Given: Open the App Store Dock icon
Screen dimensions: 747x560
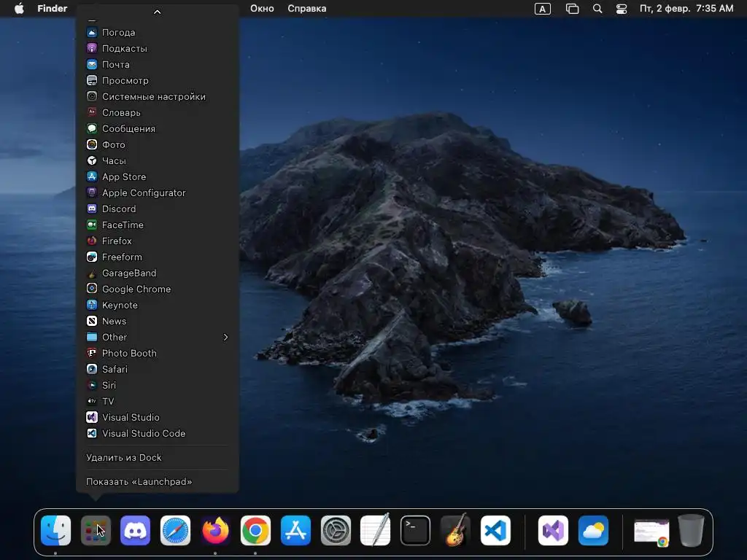Looking at the screenshot, I should pyautogui.click(x=295, y=530).
